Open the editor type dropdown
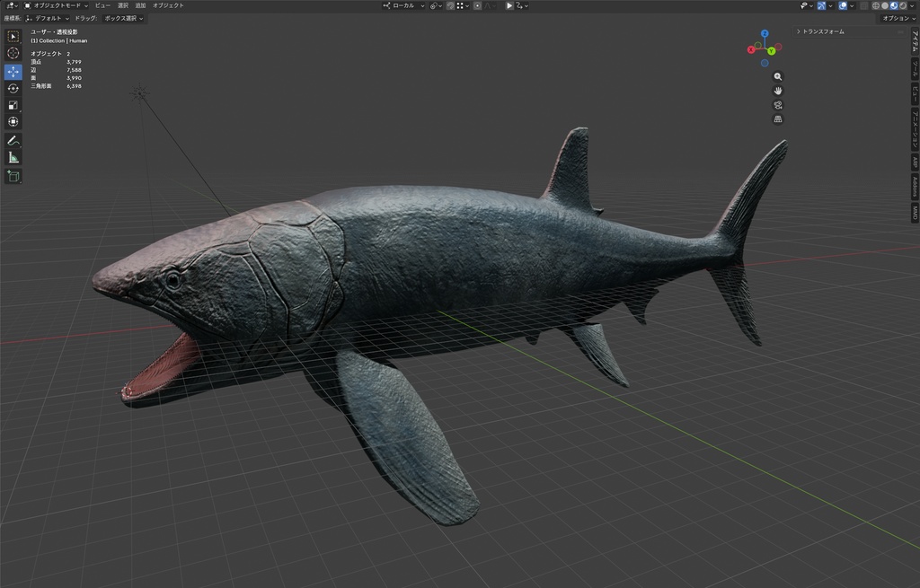Screen dimensions: 920x588 12,6
